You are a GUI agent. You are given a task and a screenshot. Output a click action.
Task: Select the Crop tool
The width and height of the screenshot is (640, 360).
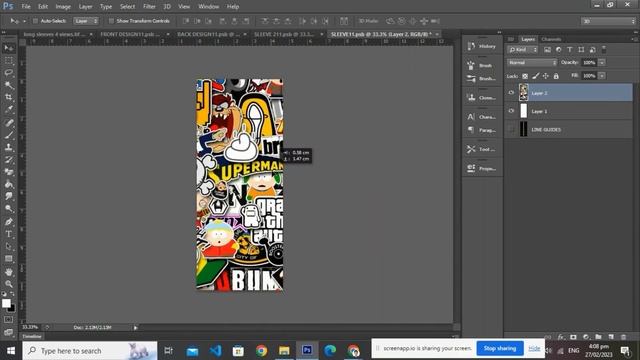click(9, 97)
